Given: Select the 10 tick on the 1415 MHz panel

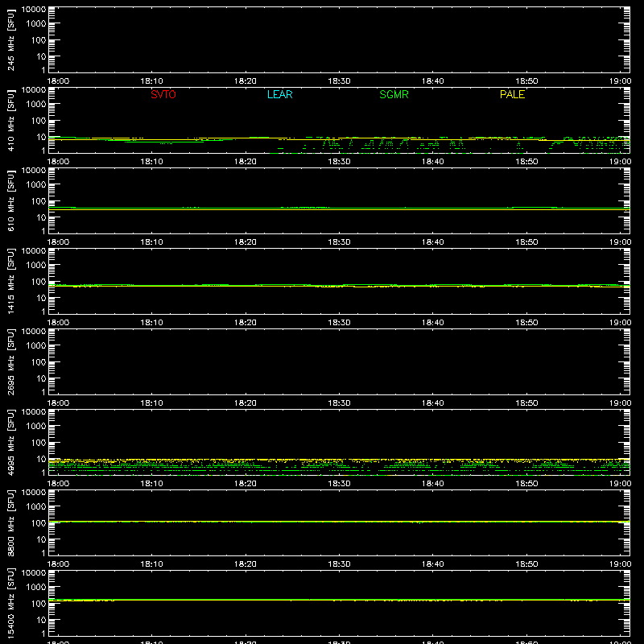Looking at the screenshot, I should 41,298.
